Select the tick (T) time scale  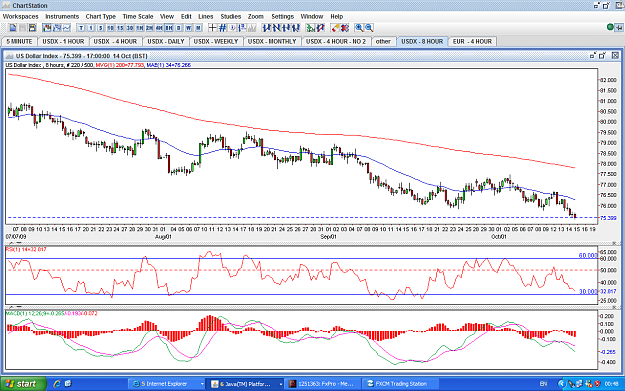coord(81,28)
